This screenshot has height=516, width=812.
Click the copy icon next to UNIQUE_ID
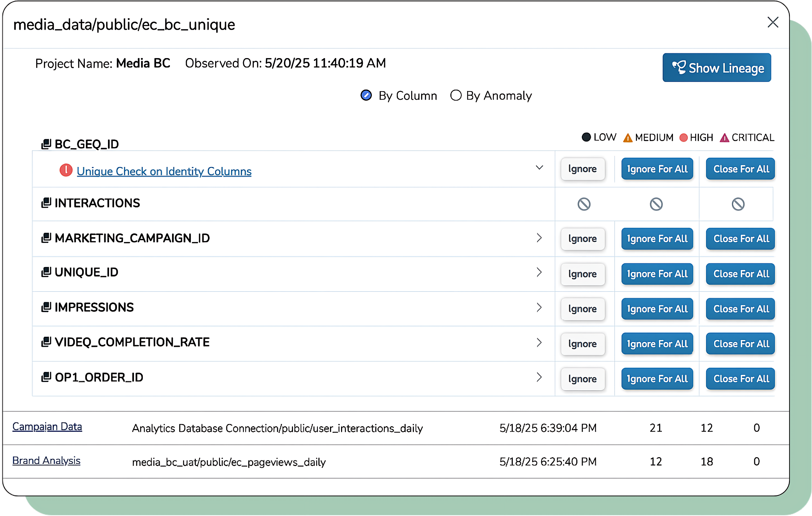pos(46,272)
